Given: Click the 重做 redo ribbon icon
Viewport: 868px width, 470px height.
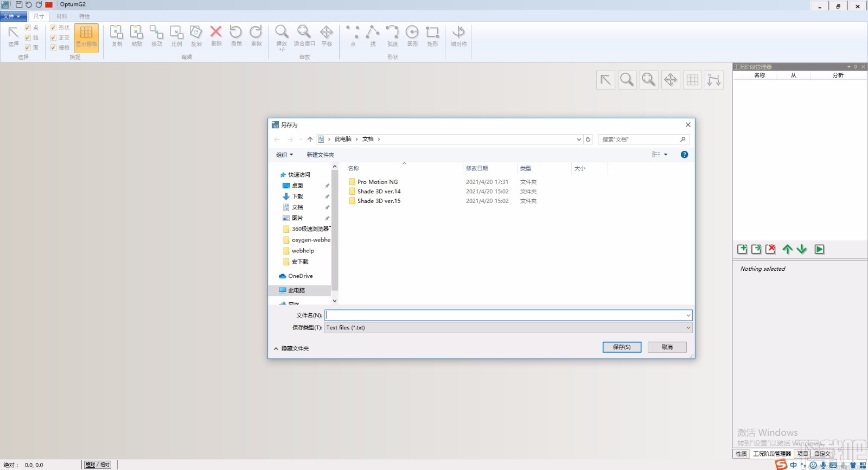Looking at the screenshot, I should tap(256, 36).
